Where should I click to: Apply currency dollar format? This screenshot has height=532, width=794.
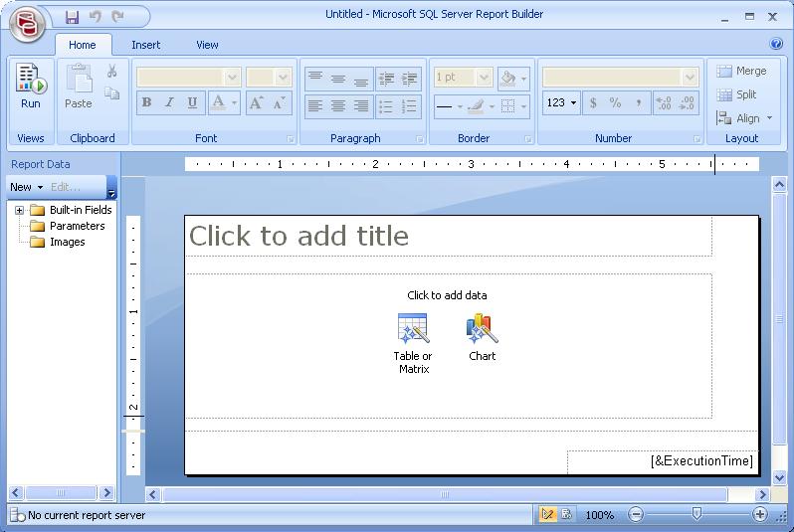[x=593, y=102]
